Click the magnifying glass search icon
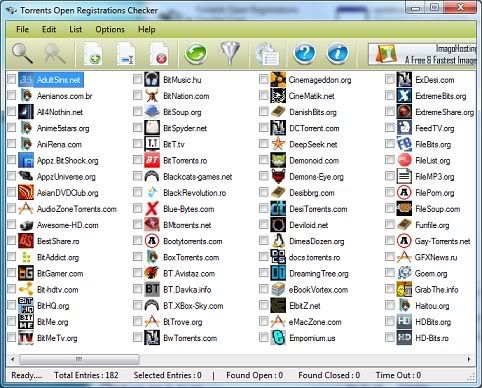482x388 pixels. pyautogui.click(x=22, y=54)
